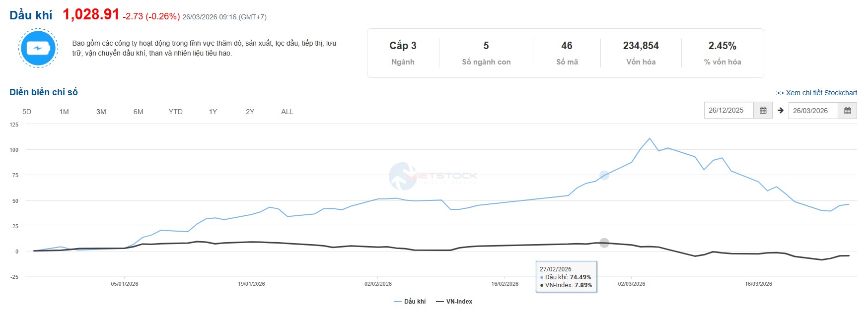Select the 5D time range
The height and width of the screenshot is (314, 868).
[27, 112]
